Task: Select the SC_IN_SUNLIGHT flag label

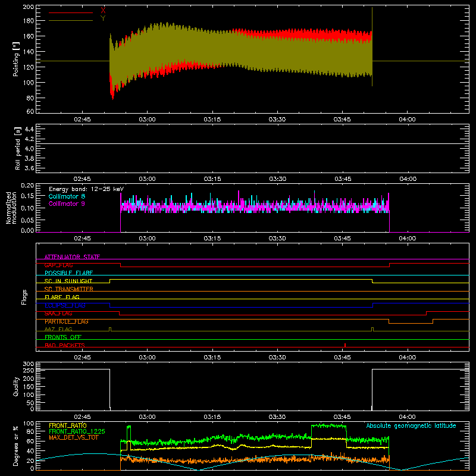Action: (x=68, y=281)
